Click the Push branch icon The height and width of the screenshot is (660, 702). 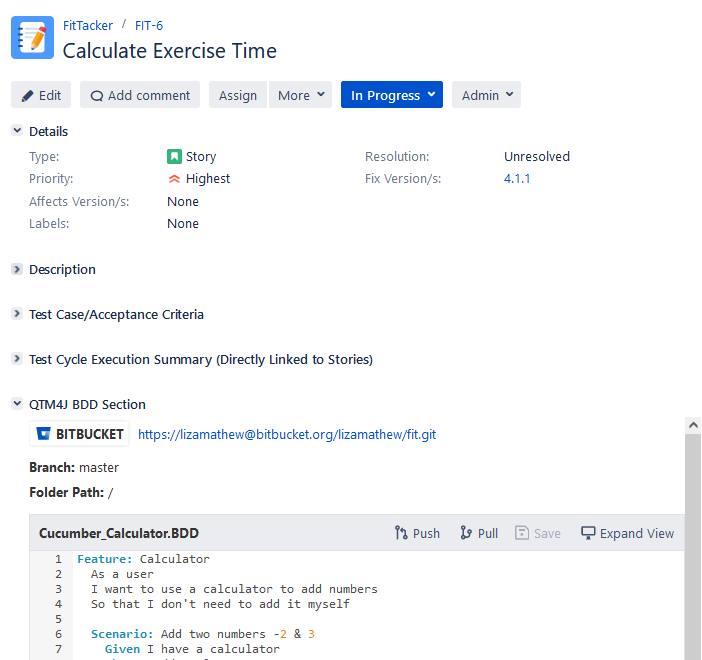pyautogui.click(x=401, y=533)
